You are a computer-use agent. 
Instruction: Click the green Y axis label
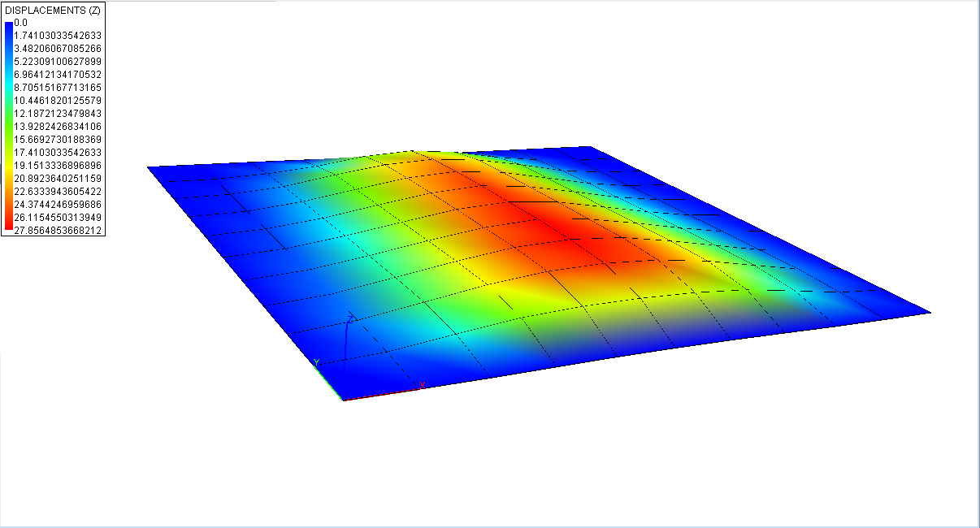[x=317, y=362]
